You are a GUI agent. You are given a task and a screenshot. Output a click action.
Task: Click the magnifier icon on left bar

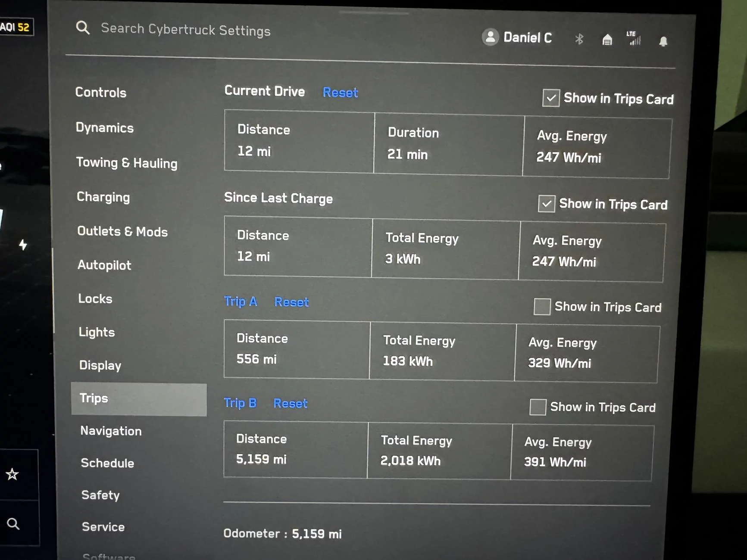coord(13,524)
